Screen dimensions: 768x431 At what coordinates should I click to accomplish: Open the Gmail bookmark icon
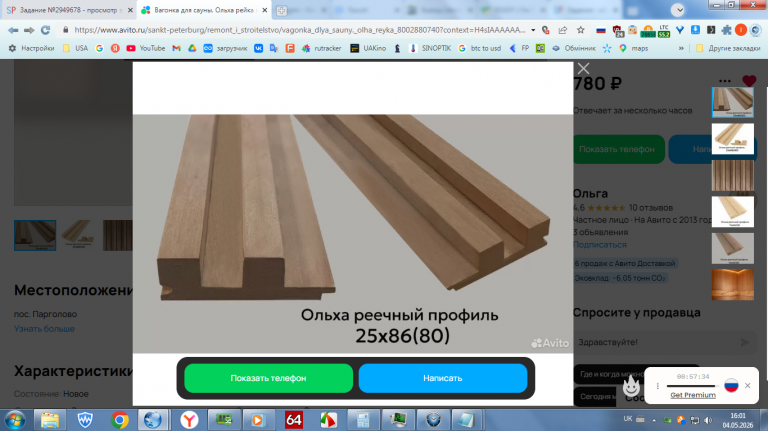click(x=176, y=48)
